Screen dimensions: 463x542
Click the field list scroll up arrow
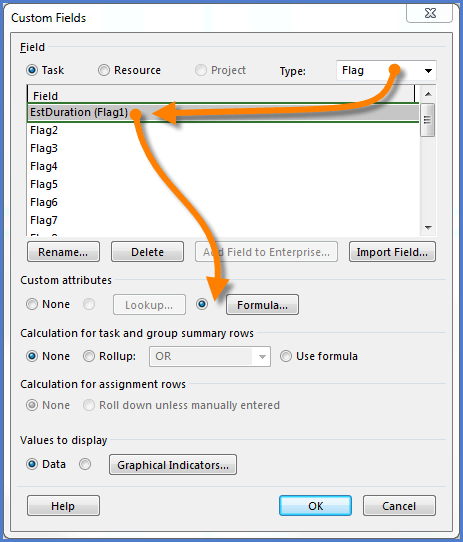click(x=428, y=94)
